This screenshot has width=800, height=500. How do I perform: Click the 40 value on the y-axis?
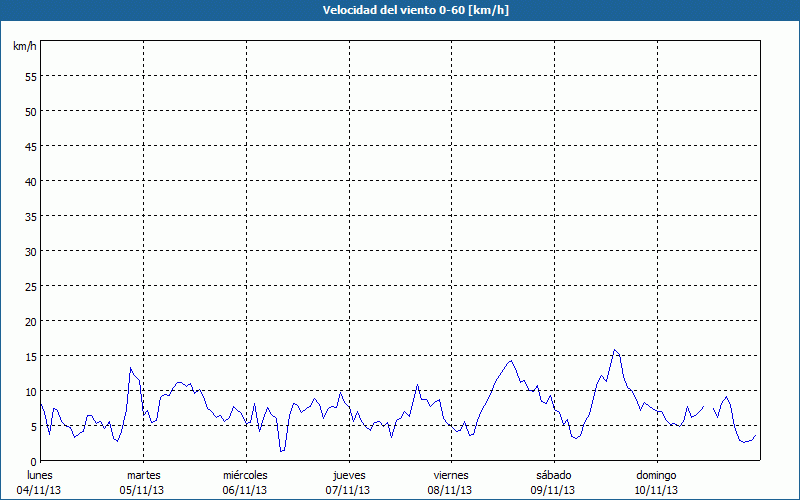(x=30, y=181)
